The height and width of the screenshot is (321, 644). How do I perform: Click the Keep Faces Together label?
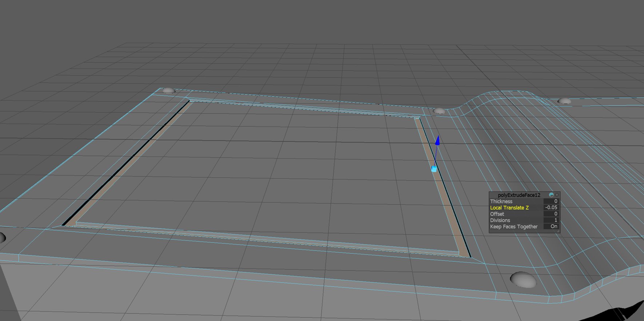[x=513, y=226]
